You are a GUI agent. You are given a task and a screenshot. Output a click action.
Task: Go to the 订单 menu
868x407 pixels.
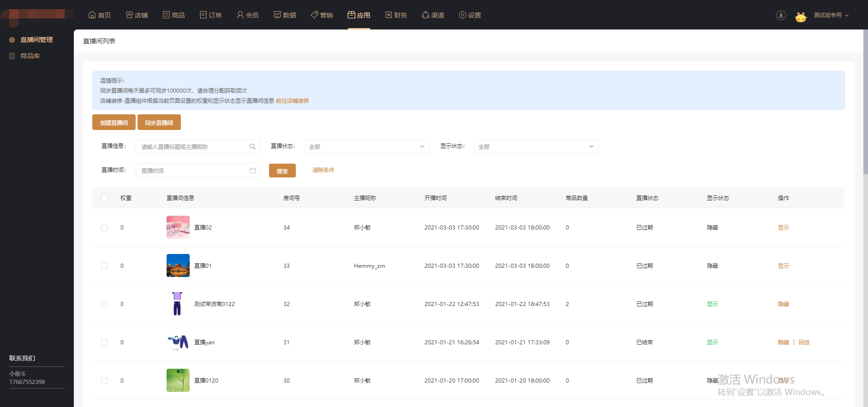pos(210,15)
